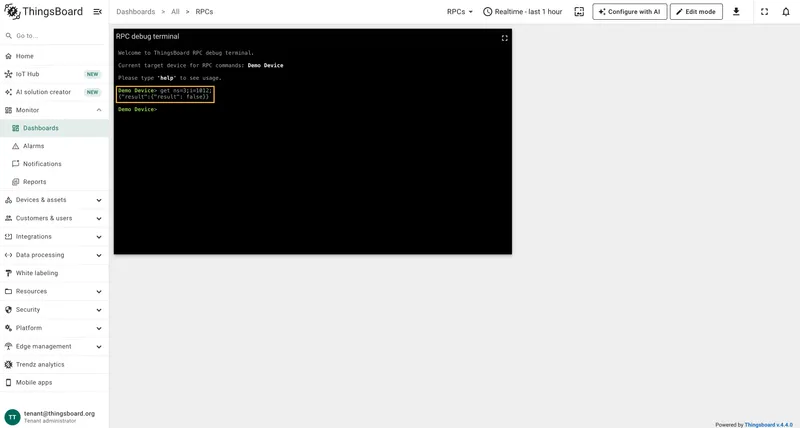Toggle dashboard fullscreen icon in top bar
Image resolution: width=800 pixels, height=428 pixels.
tap(764, 11)
